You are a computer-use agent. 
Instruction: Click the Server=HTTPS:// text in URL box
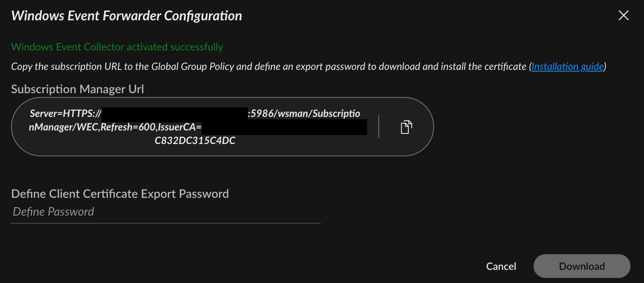pos(67,114)
